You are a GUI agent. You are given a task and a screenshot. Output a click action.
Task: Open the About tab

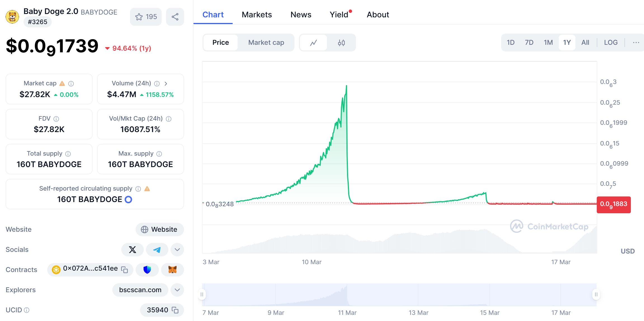pos(378,15)
